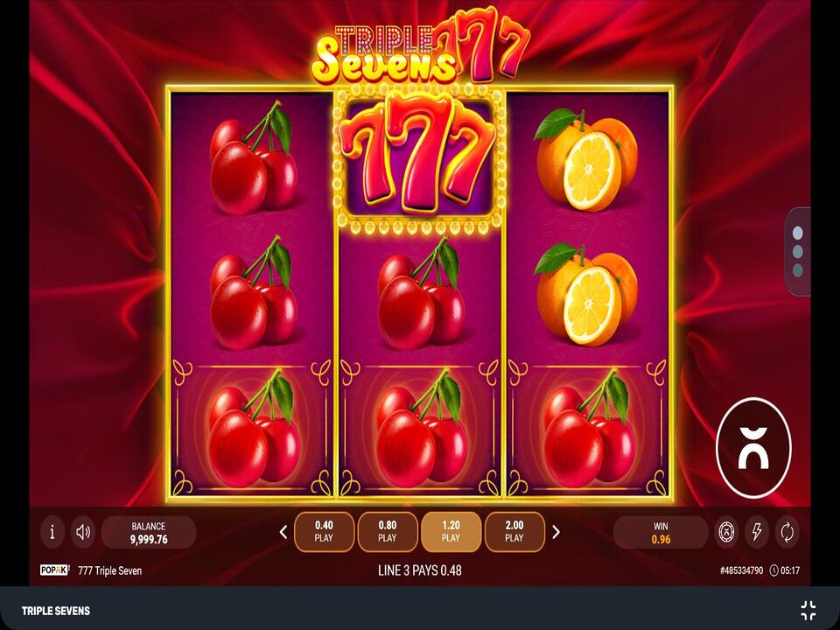Exit fullscreen with the collapse icon
The image size is (840, 630).
pos(808,610)
